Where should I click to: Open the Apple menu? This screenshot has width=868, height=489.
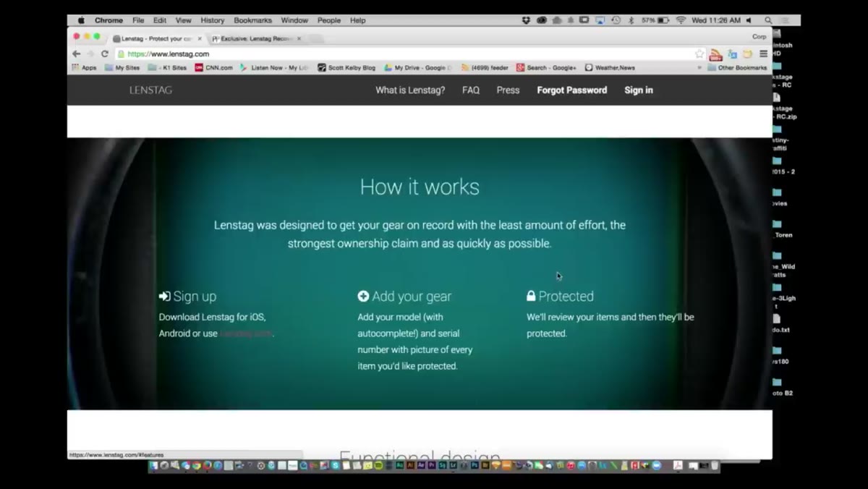(81, 20)
